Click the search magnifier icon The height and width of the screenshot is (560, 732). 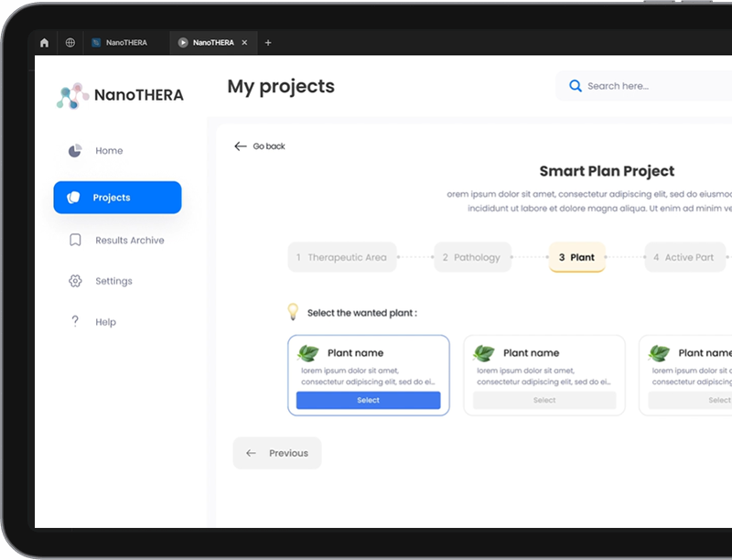click(575, 86)
